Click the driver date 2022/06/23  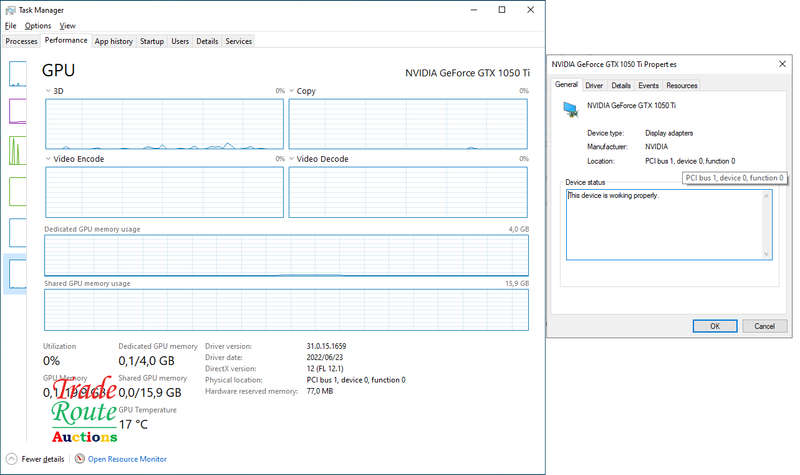click(324, 357)
